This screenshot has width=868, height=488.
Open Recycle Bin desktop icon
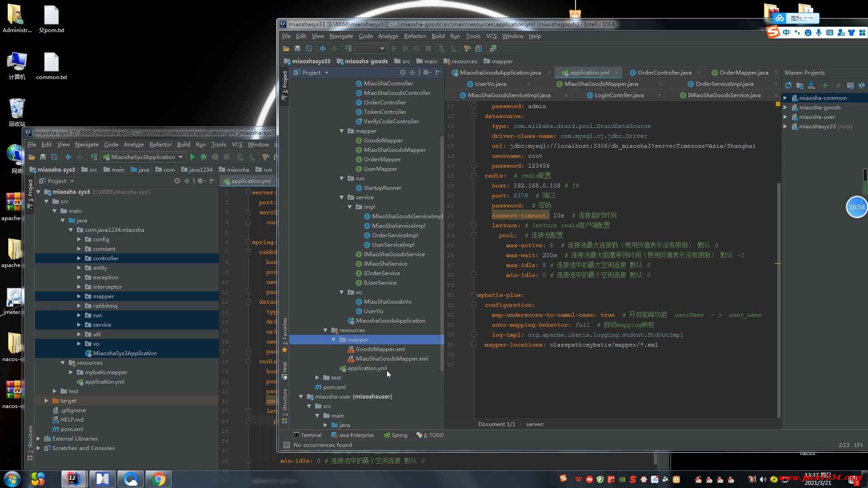point(17,113)
